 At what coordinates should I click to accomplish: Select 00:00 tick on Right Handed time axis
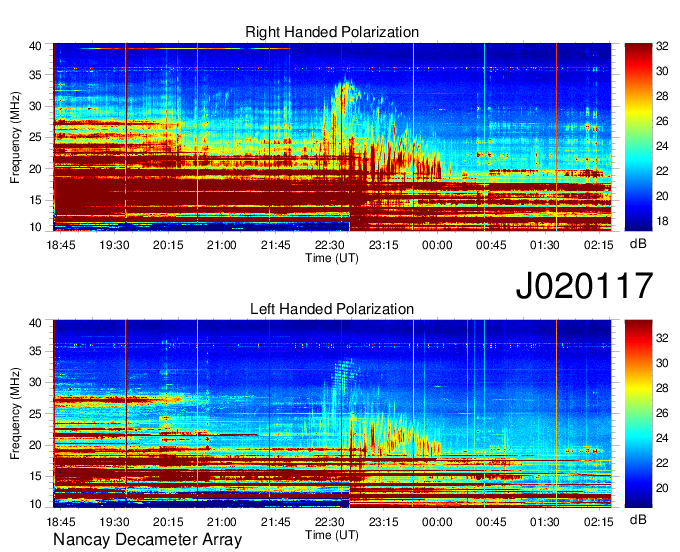(x=437, y=245)
